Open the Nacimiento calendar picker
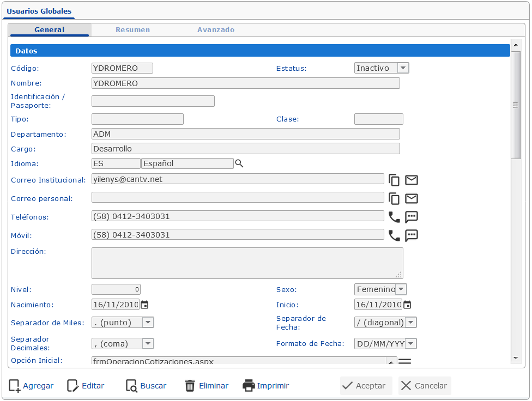Image resolution: width=532 pixels, height=401 pixels. 144,305
